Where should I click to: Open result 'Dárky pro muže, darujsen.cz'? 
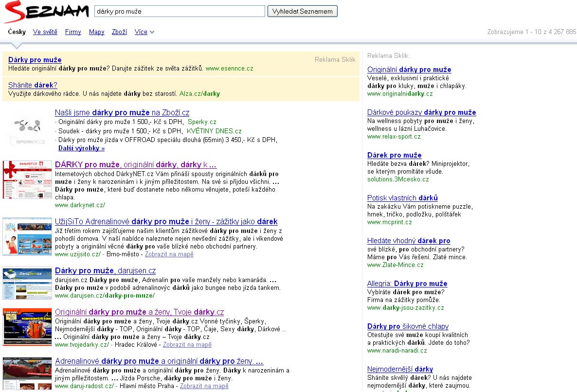point(105,270)
